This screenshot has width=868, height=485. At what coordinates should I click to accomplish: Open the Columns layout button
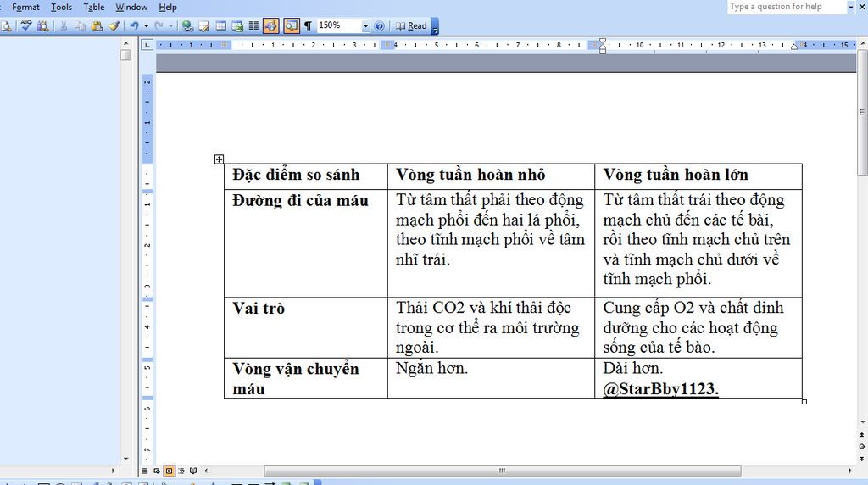point(253,25)
